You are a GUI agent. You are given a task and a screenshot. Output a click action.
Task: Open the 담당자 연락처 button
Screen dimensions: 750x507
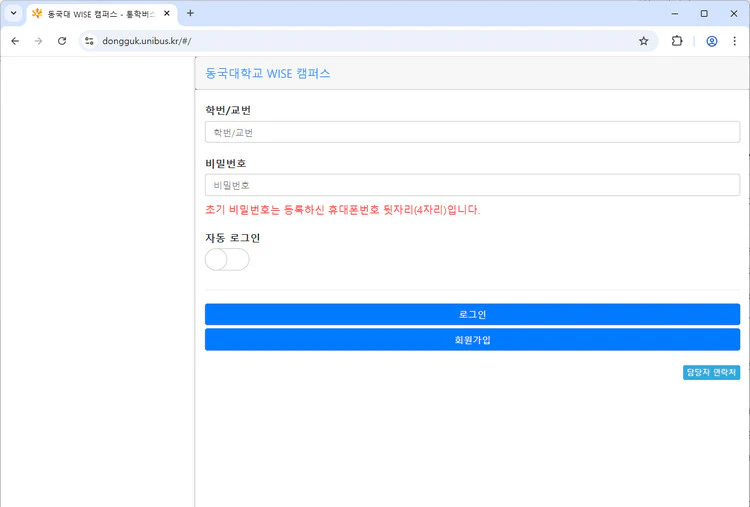(x=711, y=372)
